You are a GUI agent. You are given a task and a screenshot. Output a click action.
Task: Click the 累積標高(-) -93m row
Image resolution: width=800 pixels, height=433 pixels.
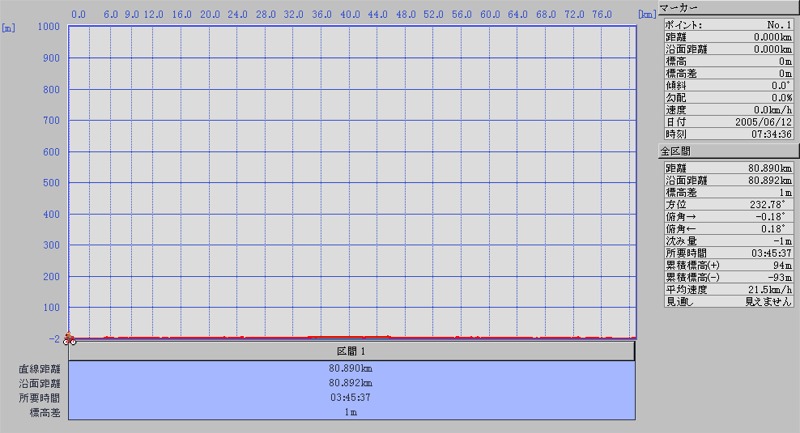727,278
